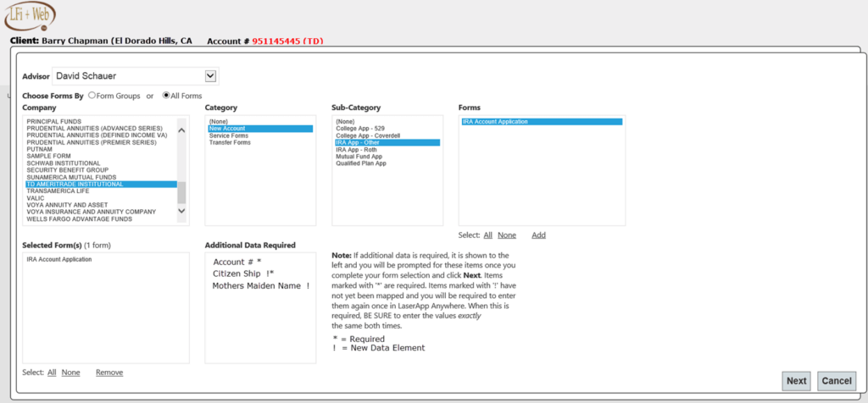Click None link under Selected Forms
This screenshot has height=403, width=868.
[71, 373]
